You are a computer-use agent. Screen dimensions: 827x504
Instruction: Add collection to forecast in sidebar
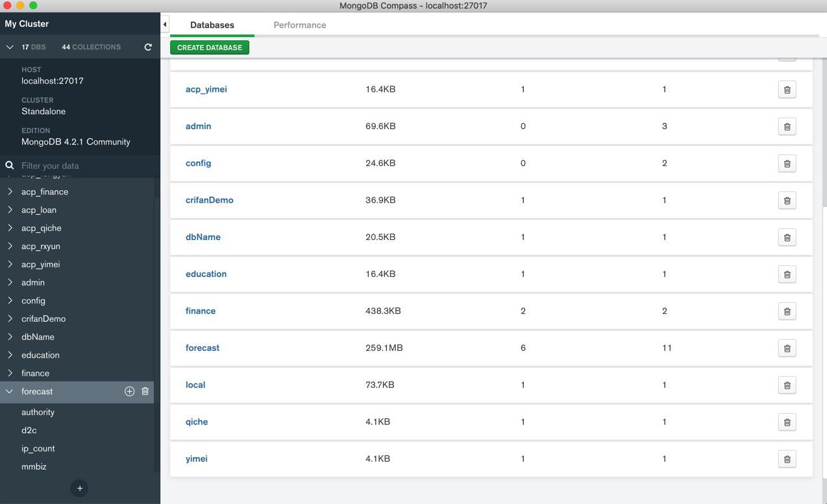tap(129, 391)
